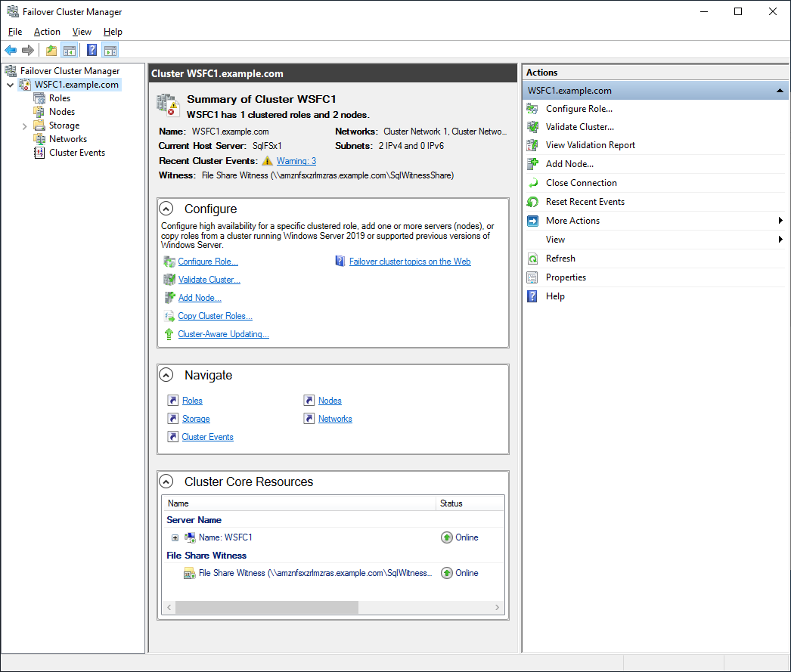
Task: Click Reset Recent Events action text
Action: click(585, 202)
